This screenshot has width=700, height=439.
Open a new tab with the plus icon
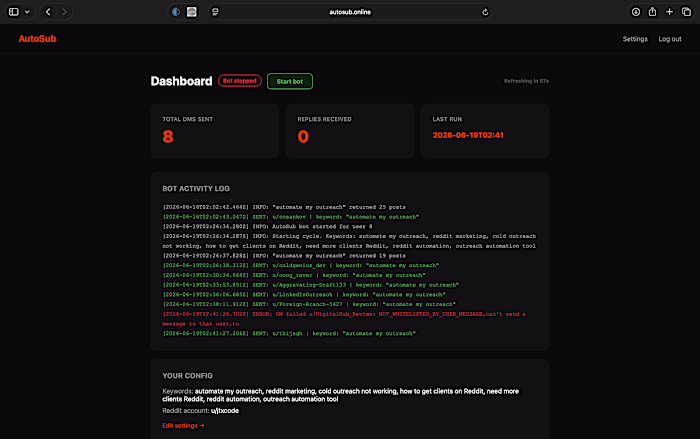[x=669, y=12]
